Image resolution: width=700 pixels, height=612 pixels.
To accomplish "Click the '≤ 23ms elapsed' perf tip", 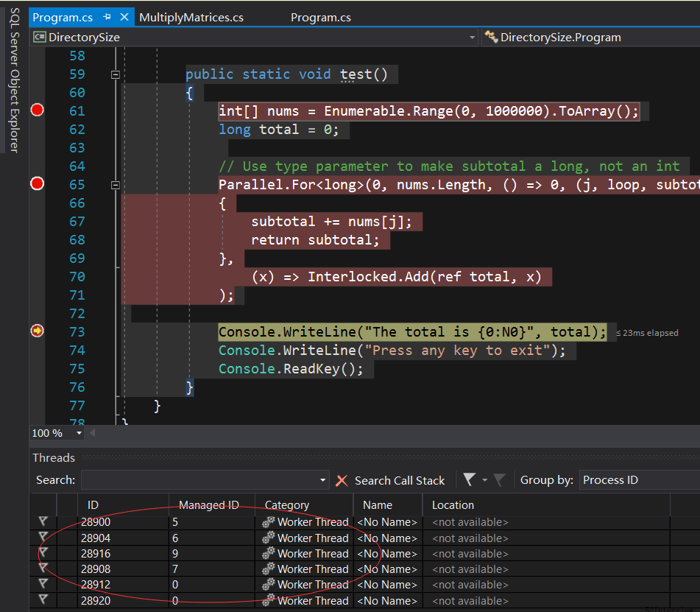I will pos(647,333).
